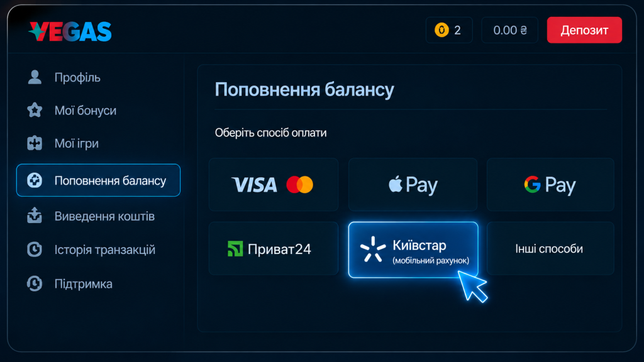Open Інші способи payment options
644x362 pixels.
pos(550,248)
